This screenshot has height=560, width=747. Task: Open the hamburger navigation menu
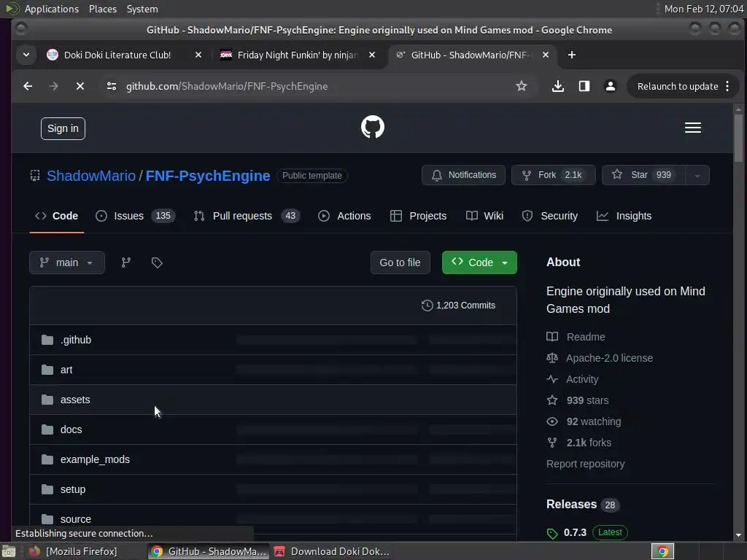[x=693, y=128]
